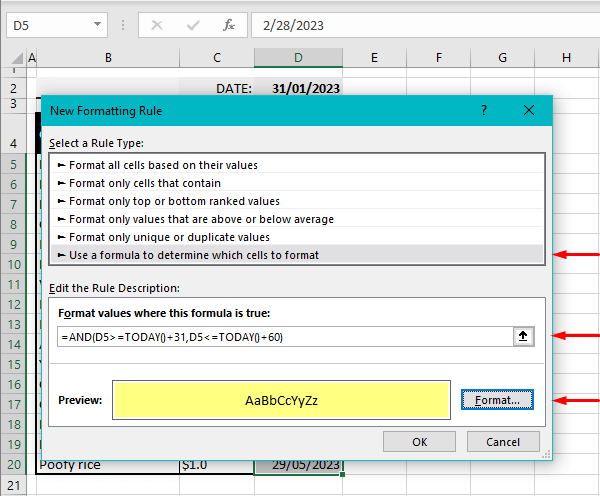Click the Select All corner triangle
This screenshot has width=600, height=496.
click(17, 58)
